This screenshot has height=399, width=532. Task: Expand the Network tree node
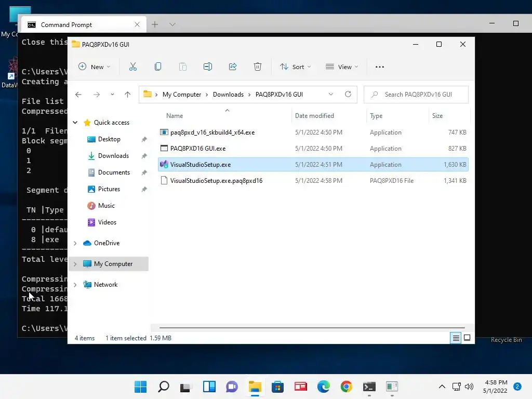tap(75, 285)
